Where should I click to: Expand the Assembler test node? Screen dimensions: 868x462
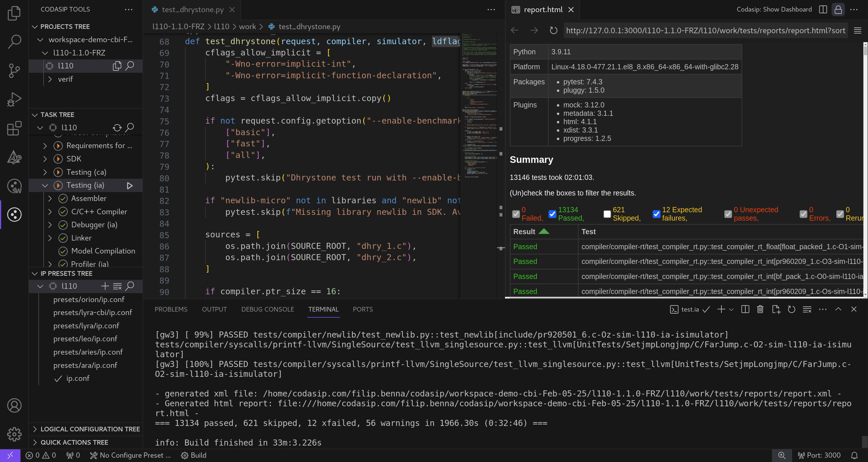(x=50, y=199)
